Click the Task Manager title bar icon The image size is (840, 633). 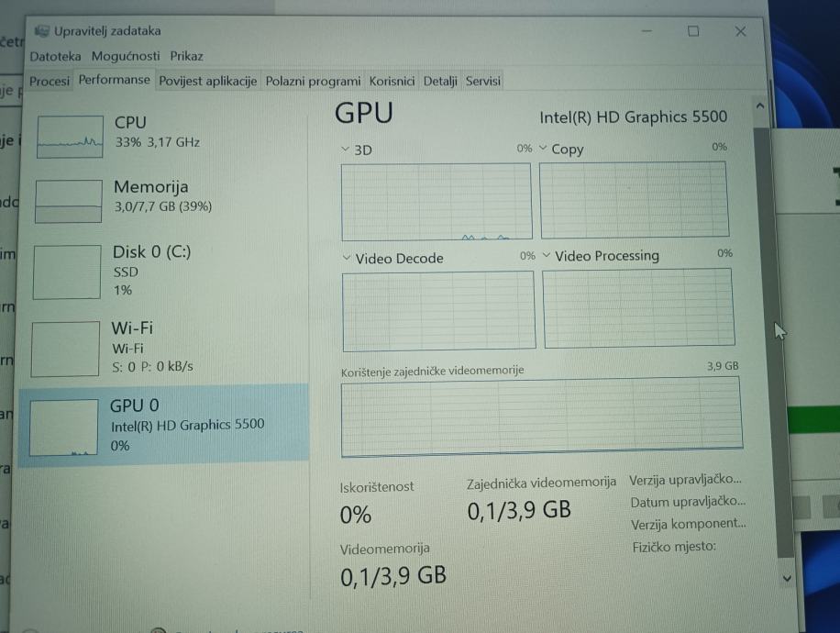[41, 31]
